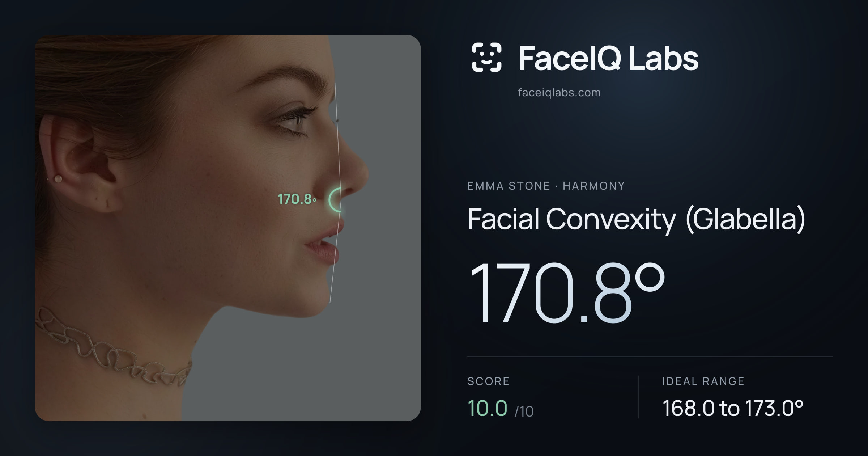
Task: Select the 'EMMA STONE · HARMONY' label
Action: tap(546, 186)
